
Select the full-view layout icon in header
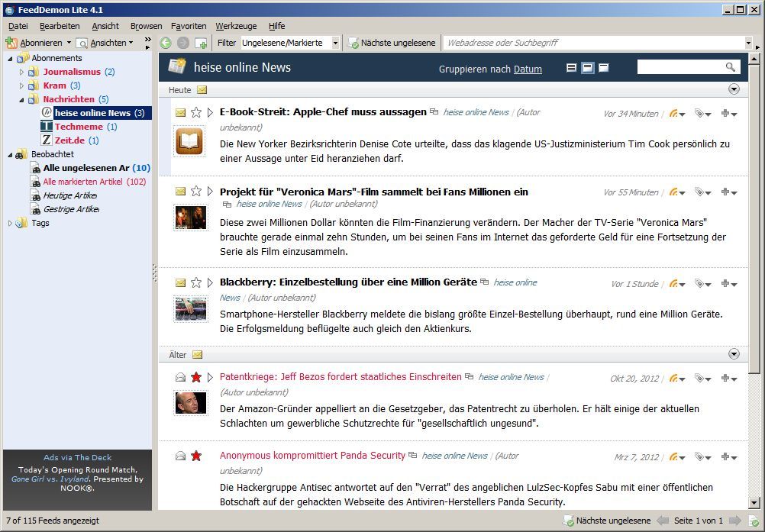[x=571, y=68]
